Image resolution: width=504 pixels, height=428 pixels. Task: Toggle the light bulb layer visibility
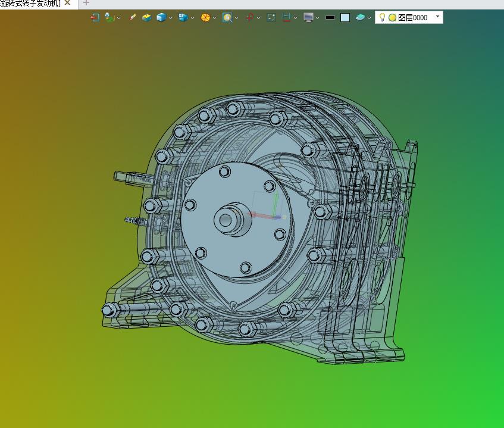coord(382,17)
